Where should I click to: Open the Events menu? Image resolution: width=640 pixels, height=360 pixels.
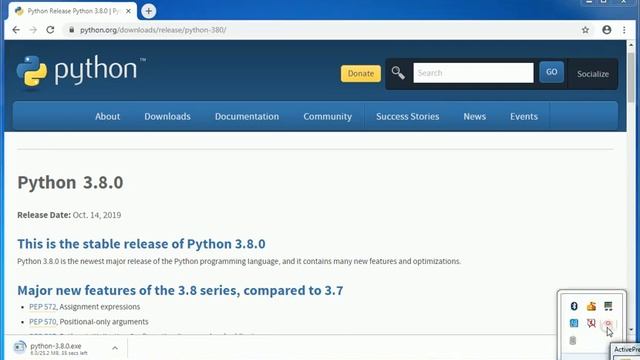click(x=524, y=116)
